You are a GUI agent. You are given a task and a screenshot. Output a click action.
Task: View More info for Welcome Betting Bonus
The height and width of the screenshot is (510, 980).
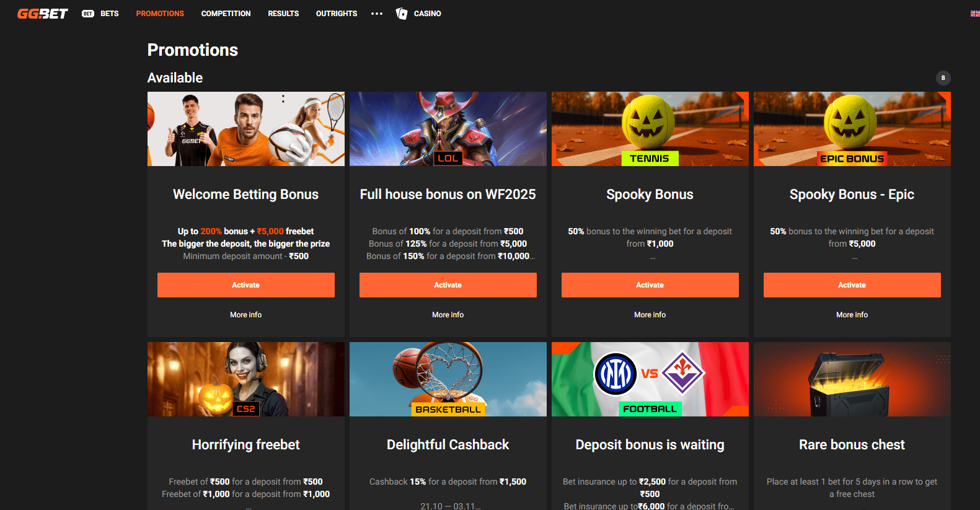click(245, 315)
